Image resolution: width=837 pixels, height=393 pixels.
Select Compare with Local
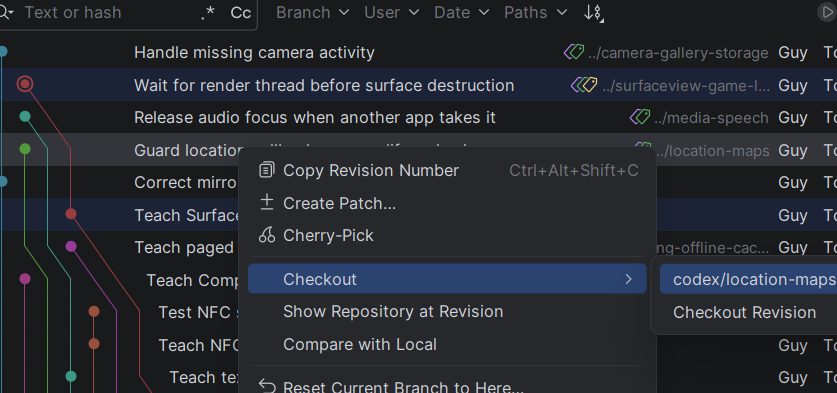coord(447,344)
